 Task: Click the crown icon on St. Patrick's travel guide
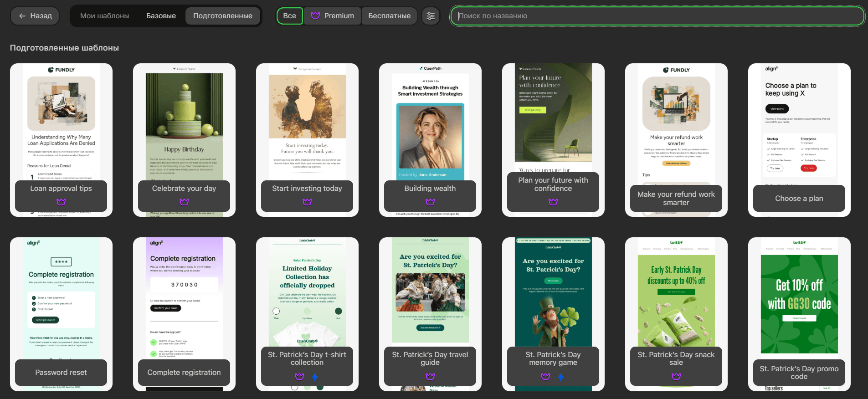click(x=430, y=376)
